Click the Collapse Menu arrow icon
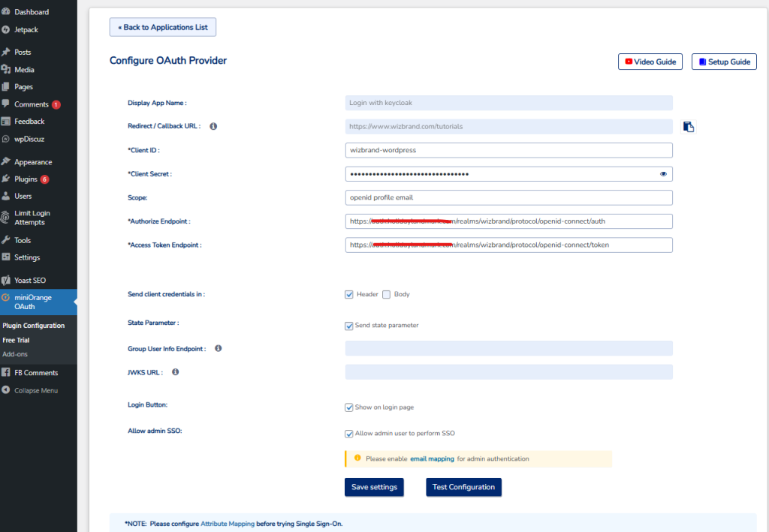 (x=6, y=390)
